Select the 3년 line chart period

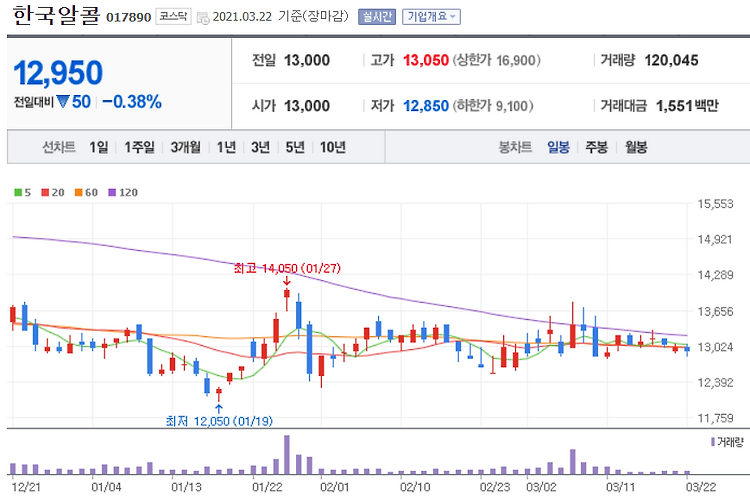tap(261, 147)
